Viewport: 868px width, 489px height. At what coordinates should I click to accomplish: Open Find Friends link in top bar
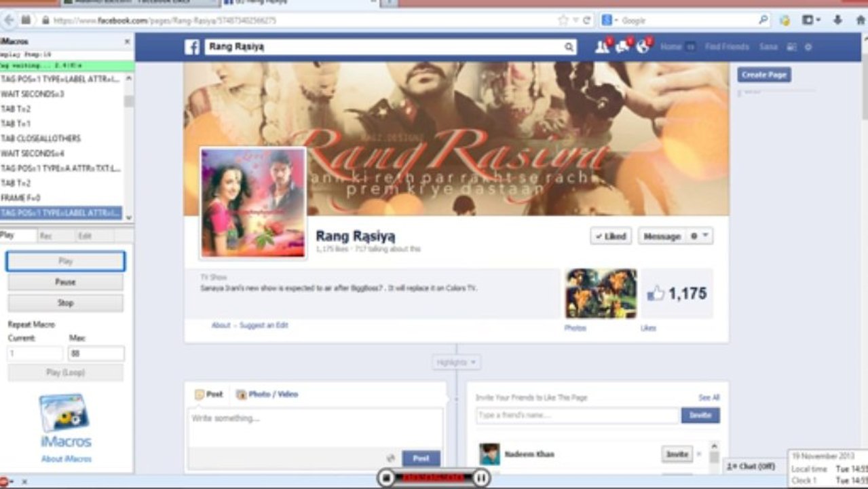(x=727, y=47)
